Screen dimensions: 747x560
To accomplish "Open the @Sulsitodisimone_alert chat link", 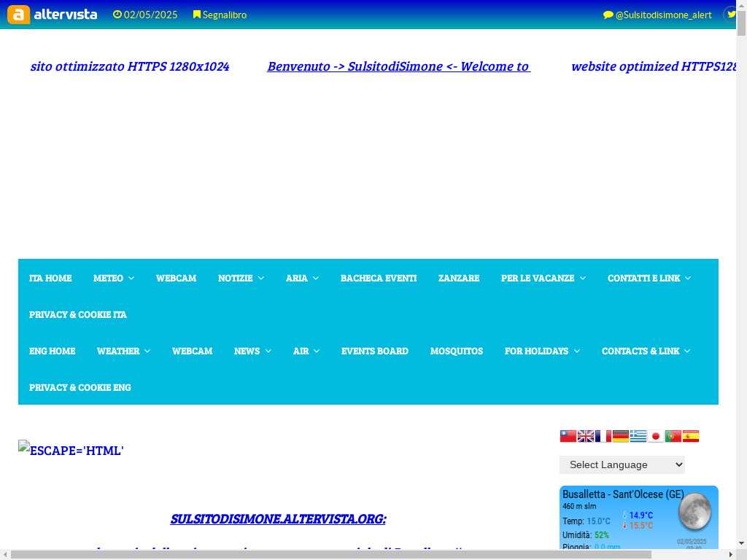I will [657, 15].
